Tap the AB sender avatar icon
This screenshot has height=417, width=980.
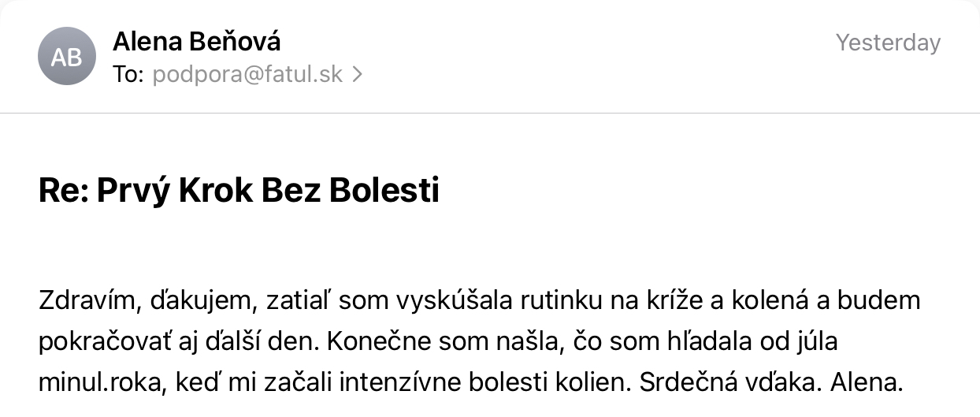point(66,57)
